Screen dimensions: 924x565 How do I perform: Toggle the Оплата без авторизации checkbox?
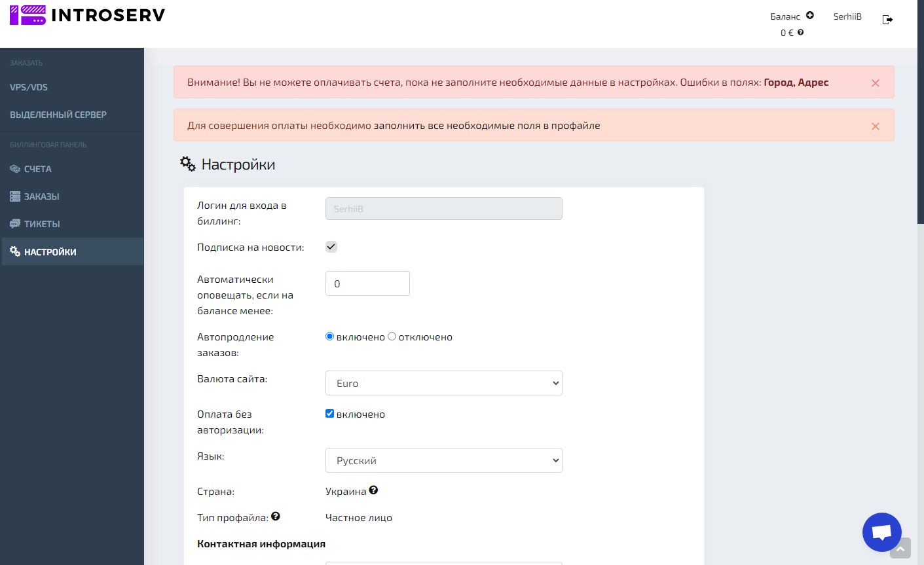click(330, 414)
